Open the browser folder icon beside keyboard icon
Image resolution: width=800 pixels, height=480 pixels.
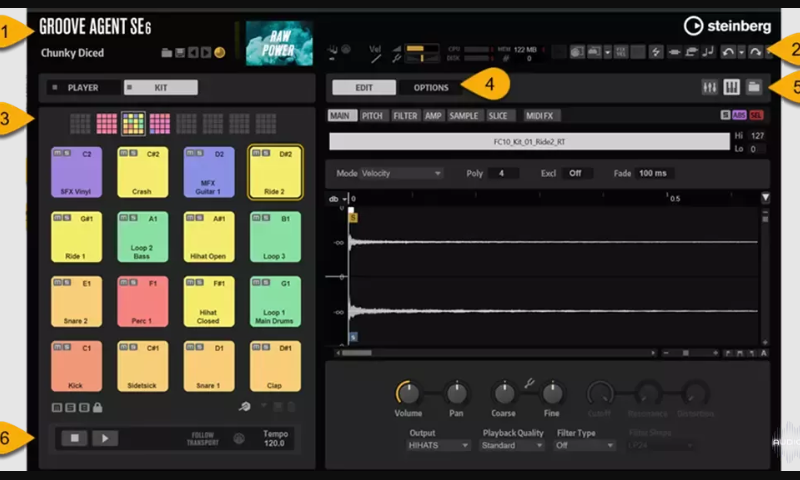point(754,87)
